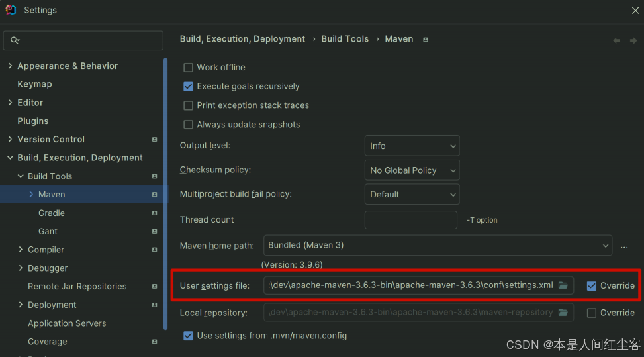
Task: Click the "(Version: 3.9.6)" text
Action: click(292, 264)
